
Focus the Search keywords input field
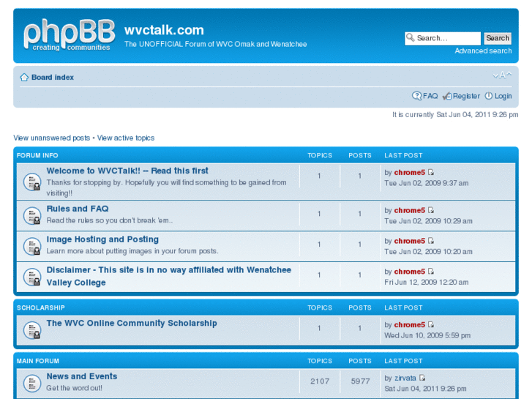[443, 38]
